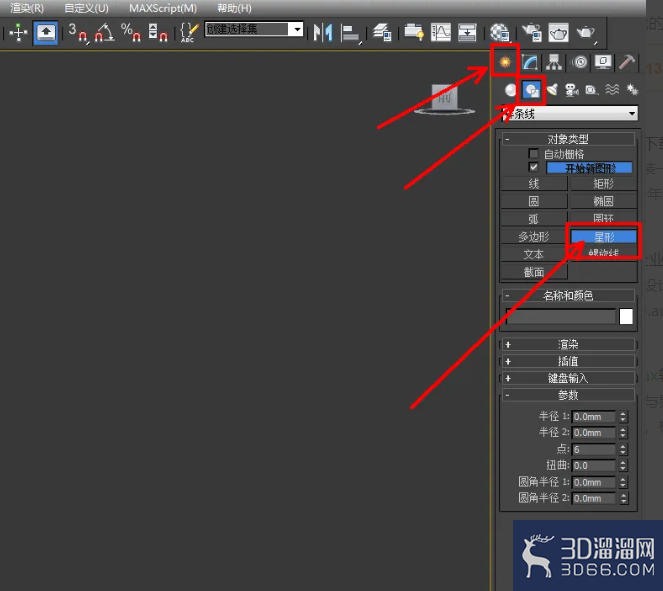Open the graphite ribbon toggle icon
663x591 pixels.
414,32
